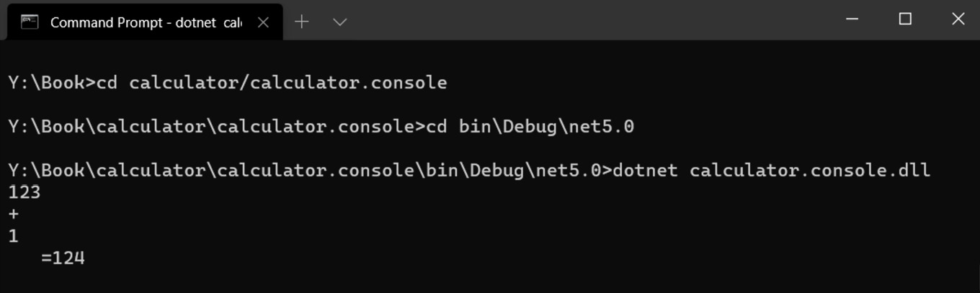Click the 'Y:\Book\calculator\calculator.console>' prompt on second line
This screenshot has height=293, width=980.
(x=217, y=127)
